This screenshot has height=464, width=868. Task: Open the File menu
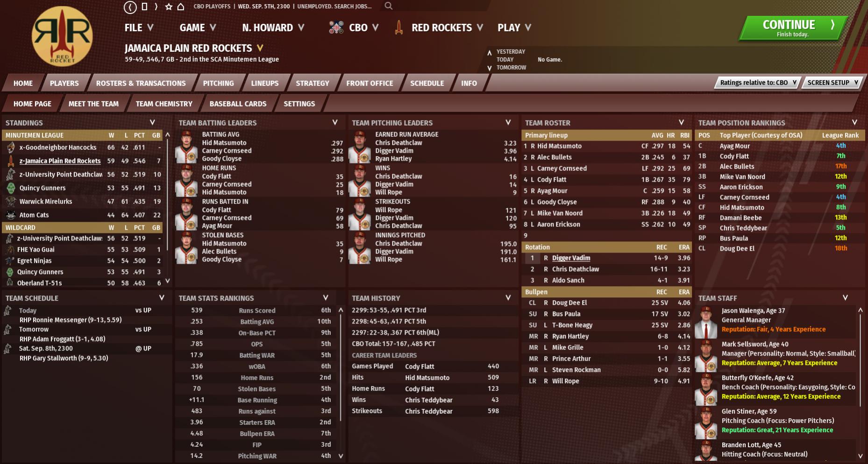click(139, 28)
